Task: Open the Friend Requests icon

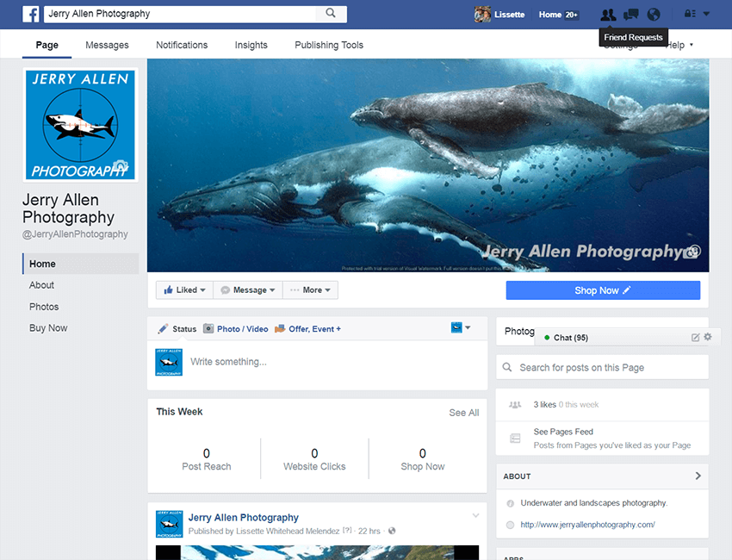Action: pyautogui.click(x=608, y=15)
